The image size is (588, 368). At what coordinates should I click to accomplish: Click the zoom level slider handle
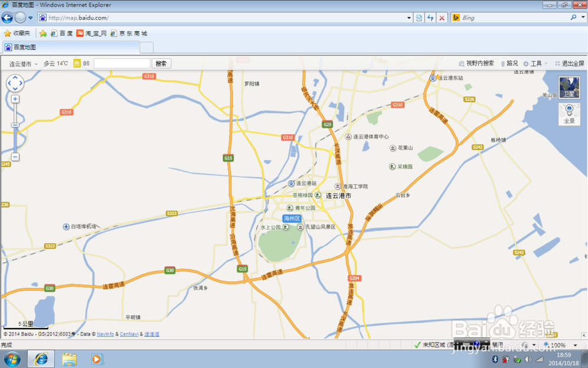click(x=15, y=125)
